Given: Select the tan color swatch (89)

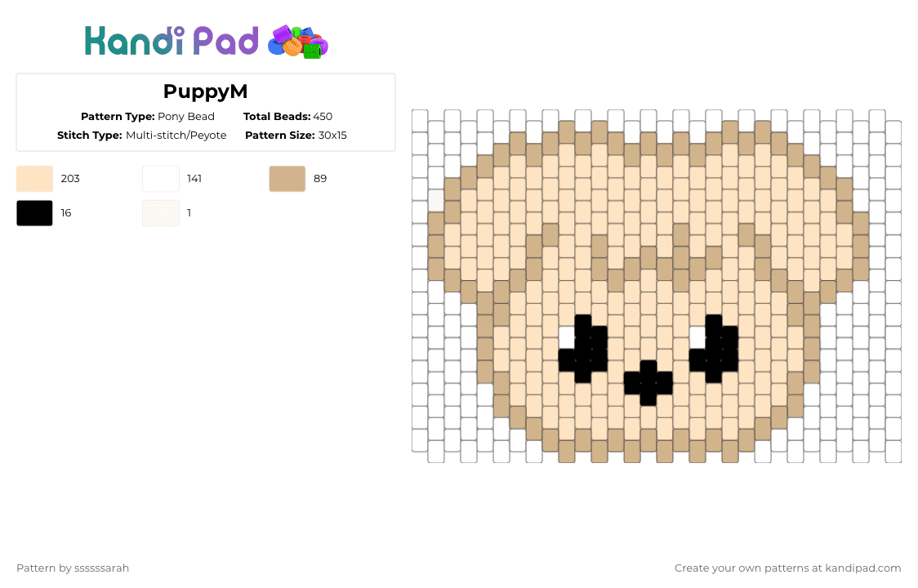Looking at the screenshot, I should (x=287, y=179).
